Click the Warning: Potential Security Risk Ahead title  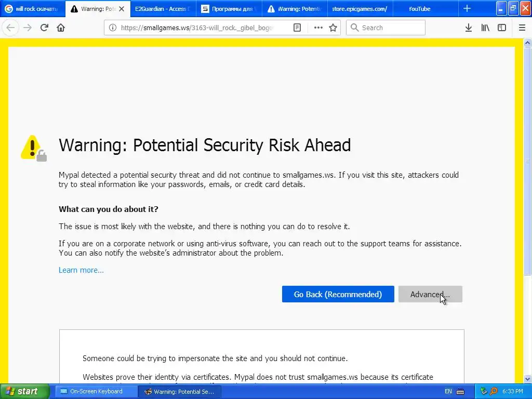(205, 145)
